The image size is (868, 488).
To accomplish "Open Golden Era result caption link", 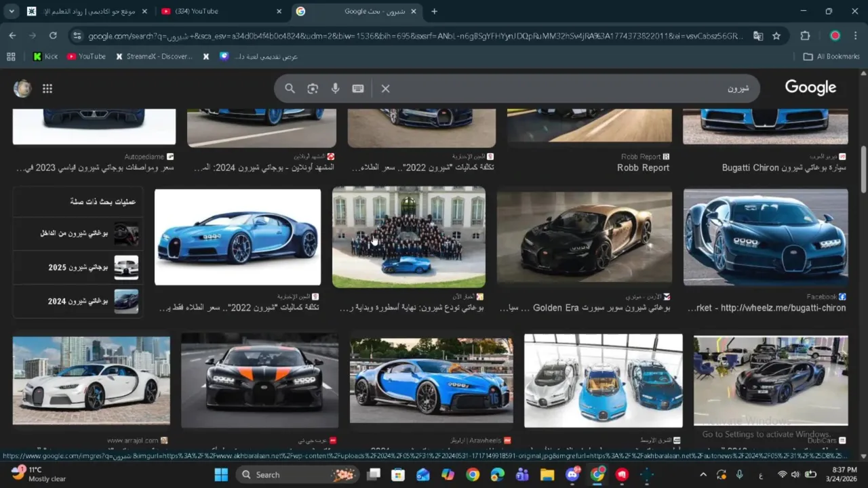I will (585, 308).
